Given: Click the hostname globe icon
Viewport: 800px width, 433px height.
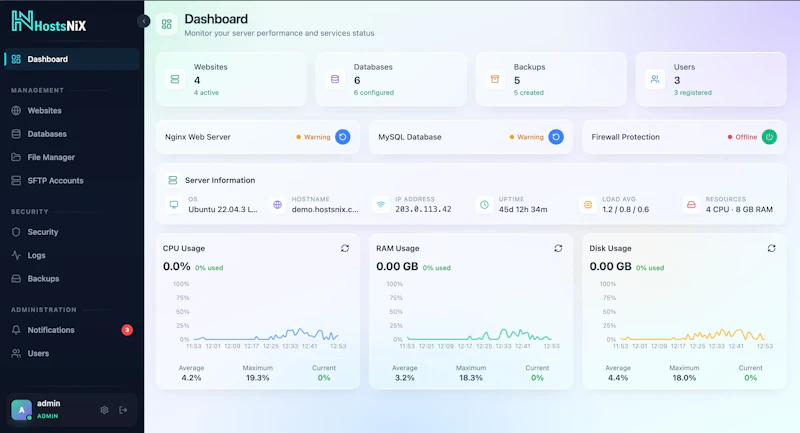Looking at the screenshot, I should click(x=278, y=205).
